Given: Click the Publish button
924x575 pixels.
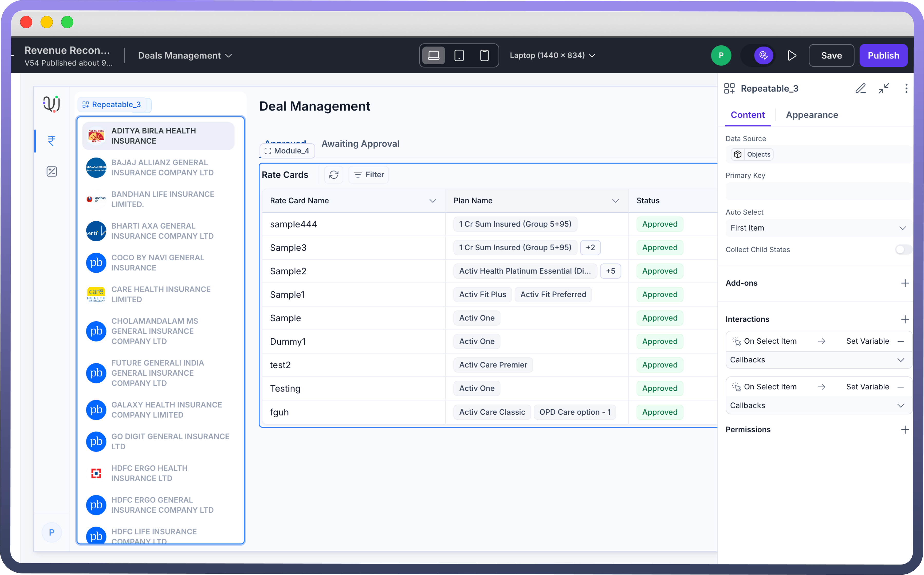Looking at the screenshot, I should (x=883, y=55).
